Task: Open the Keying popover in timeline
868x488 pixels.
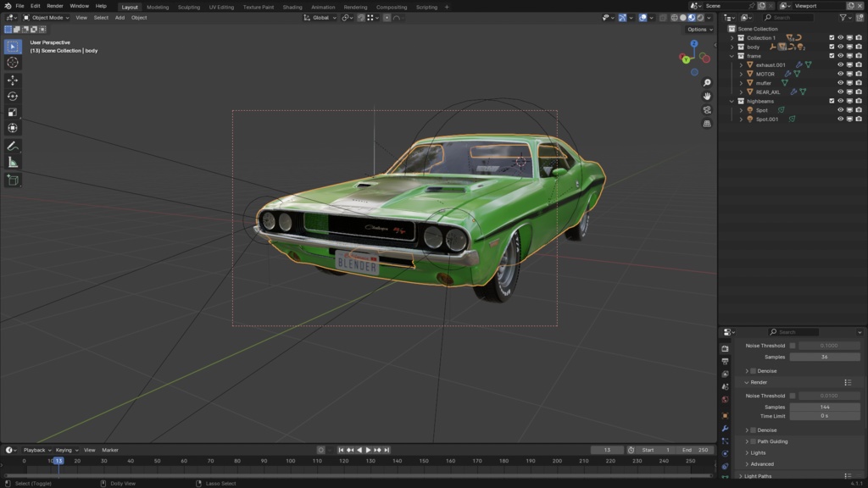Action: [66, 451]
